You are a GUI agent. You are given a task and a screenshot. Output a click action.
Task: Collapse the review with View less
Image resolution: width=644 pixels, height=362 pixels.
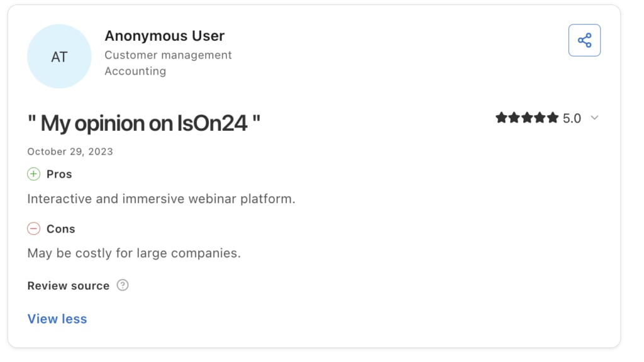57,319
